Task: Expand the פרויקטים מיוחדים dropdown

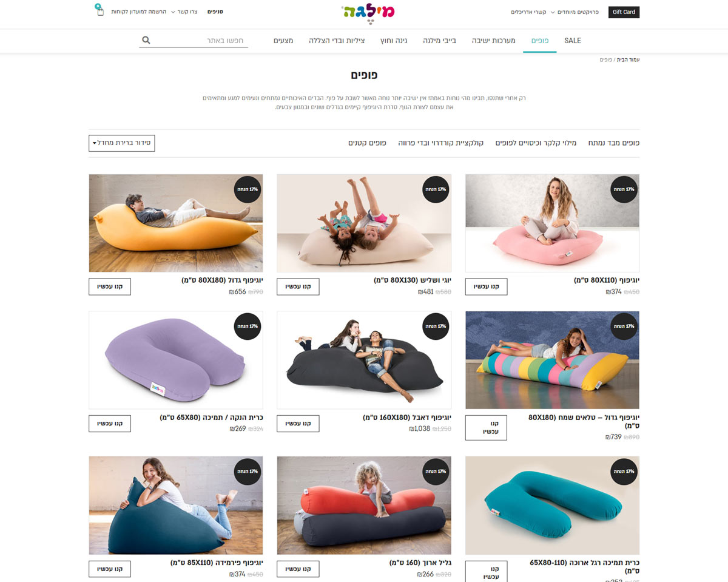Action: tap(576, 12)
